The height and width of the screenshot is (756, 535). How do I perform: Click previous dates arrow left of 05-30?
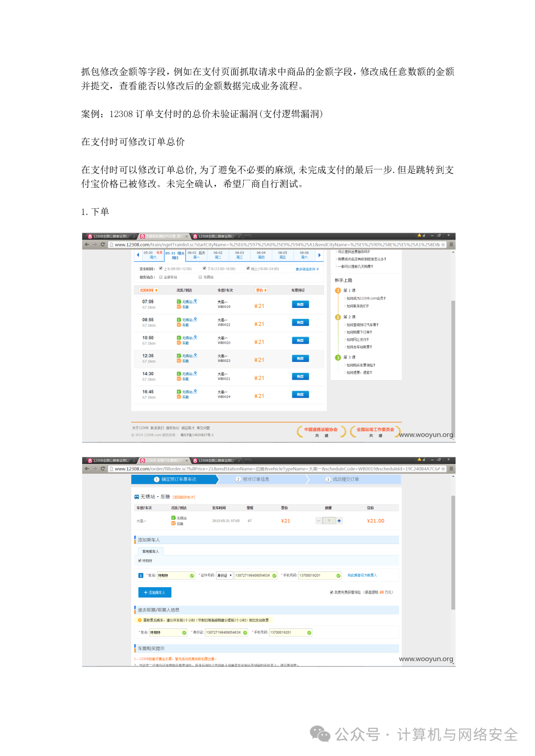click(138, 255)
